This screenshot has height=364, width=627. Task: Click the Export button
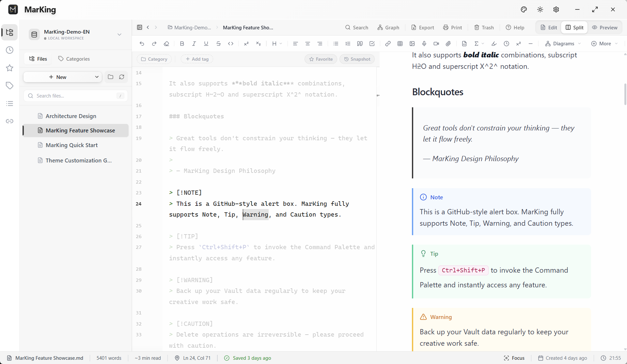(422, 27)
